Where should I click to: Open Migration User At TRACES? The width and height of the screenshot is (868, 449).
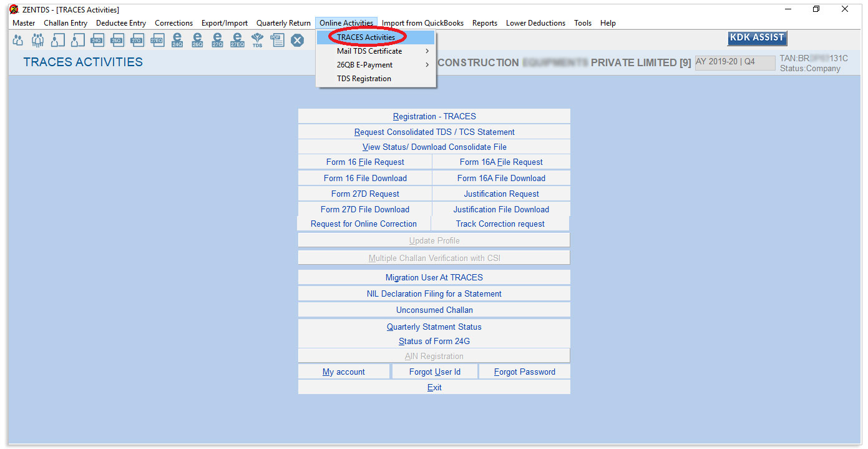(x=434, y=277)
